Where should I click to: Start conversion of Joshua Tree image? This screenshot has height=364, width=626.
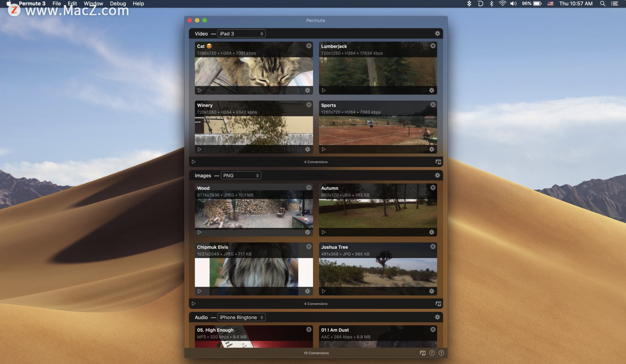point(323,291)
